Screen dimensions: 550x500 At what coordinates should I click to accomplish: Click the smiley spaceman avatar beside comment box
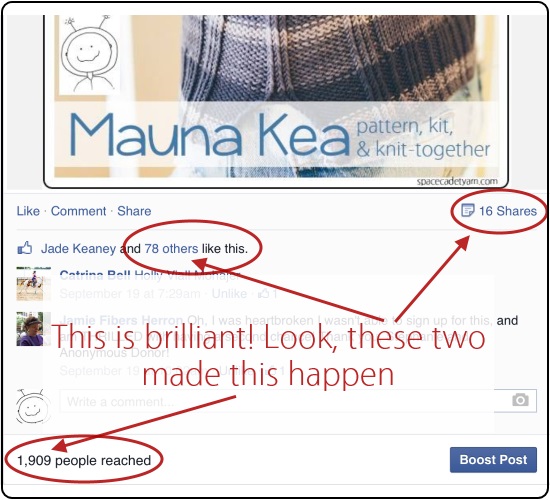pos(33,406)
